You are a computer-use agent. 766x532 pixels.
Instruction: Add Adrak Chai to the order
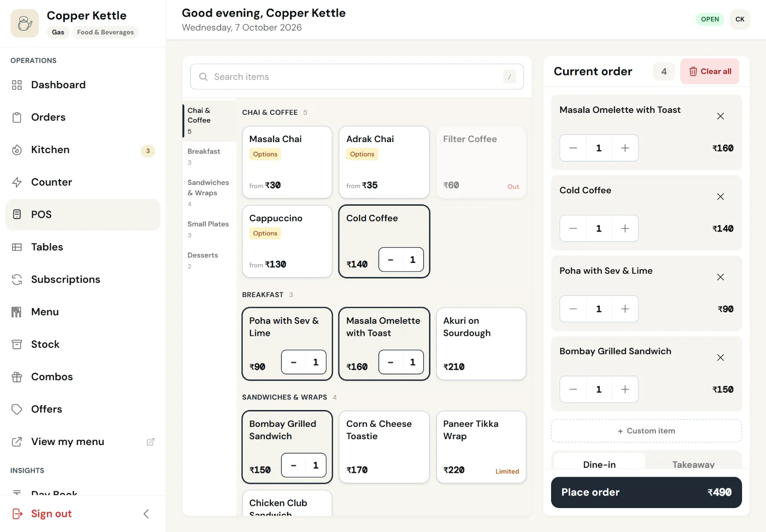(384, 162)
